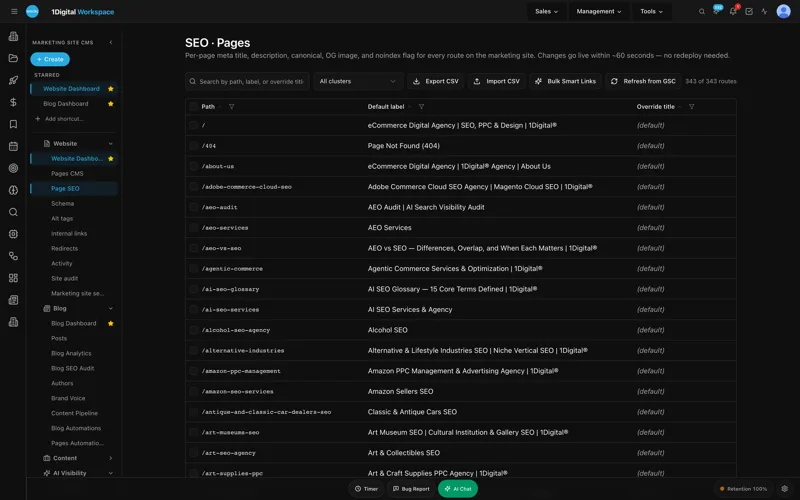Open the dollar sign icon in left rail
Image resolution: width=800 pixels, height=500 pixels.
pyautogui.click(x=13, y=102)
